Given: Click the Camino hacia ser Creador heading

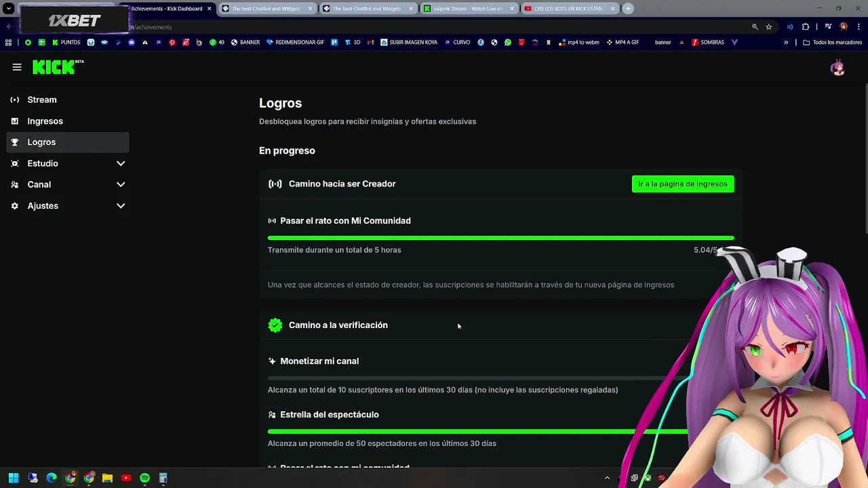Looking at the screenshot, I should click(342, 184).
